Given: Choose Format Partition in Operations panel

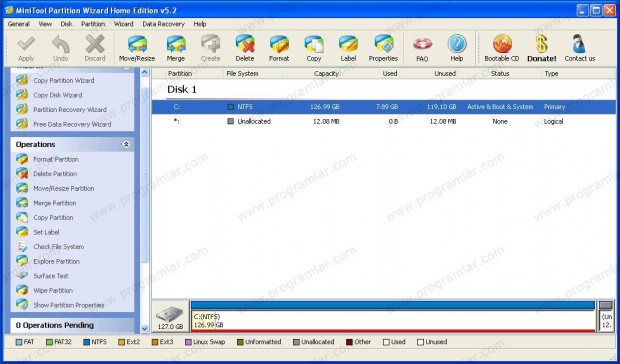Looking at the screenshot, I should tap(56, 159).
